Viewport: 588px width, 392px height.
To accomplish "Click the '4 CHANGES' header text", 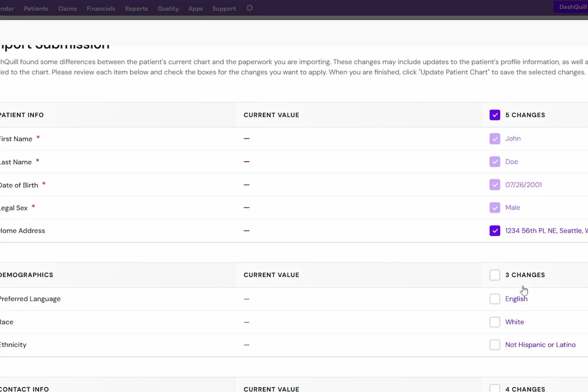I will tap(525, 389).
